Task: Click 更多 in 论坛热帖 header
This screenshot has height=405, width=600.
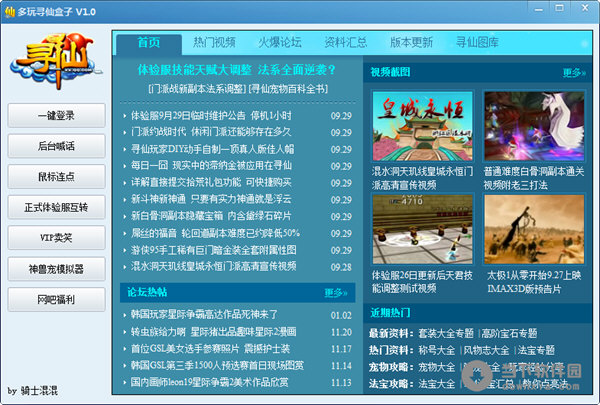Action: tap(336, 293)
